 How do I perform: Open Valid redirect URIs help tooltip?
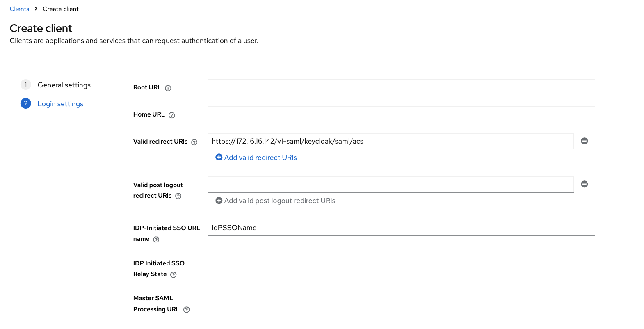pyautogui.click(x=194, y=142)
